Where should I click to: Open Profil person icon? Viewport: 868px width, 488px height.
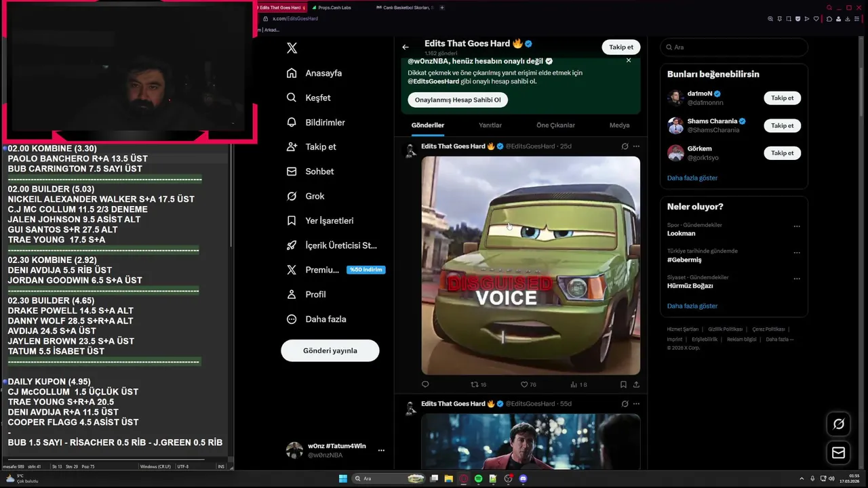coord(292,294)
